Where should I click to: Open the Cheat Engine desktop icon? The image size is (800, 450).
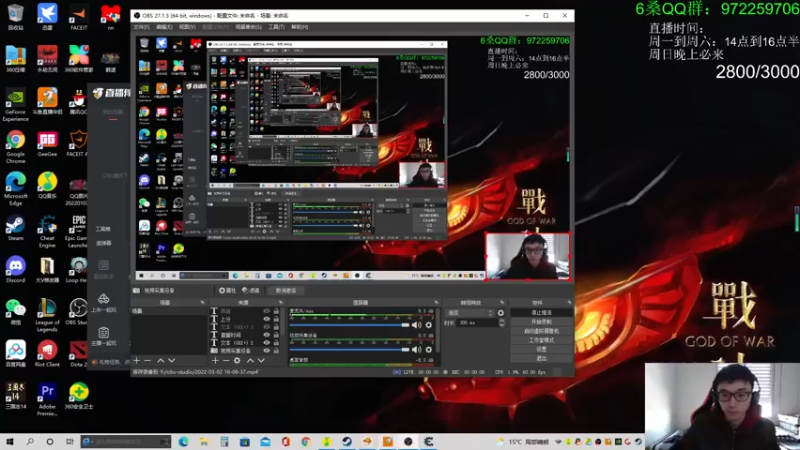click(x=47, y=231)
